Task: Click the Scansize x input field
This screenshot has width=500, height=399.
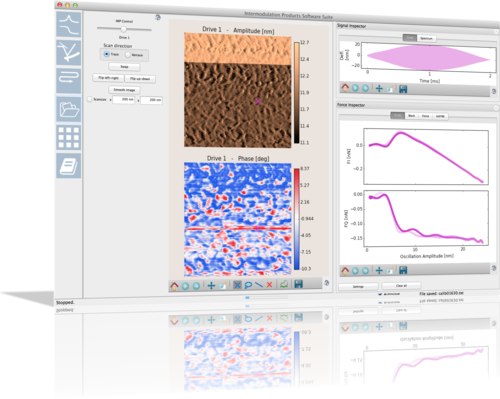Action: click(x=124, y=100)
